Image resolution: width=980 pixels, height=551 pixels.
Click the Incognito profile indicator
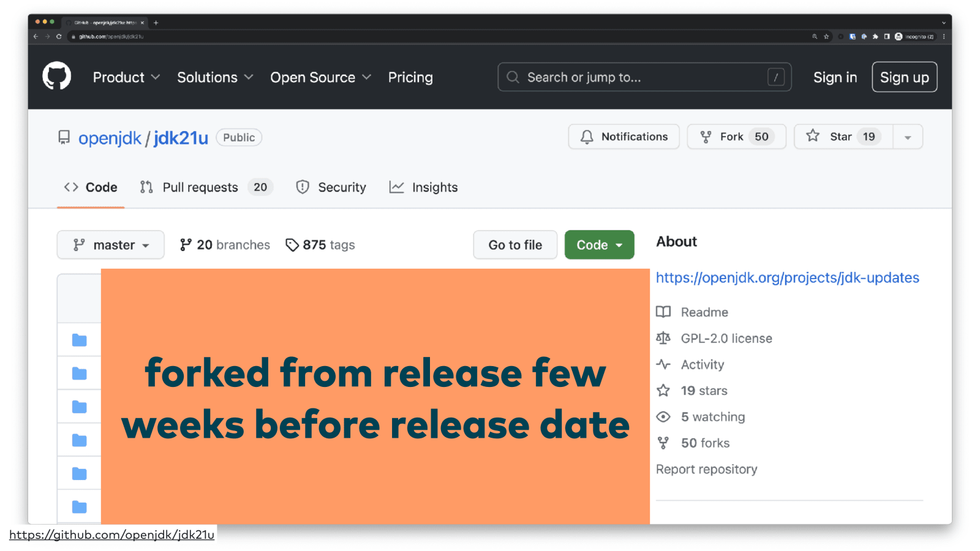(914, 37)
